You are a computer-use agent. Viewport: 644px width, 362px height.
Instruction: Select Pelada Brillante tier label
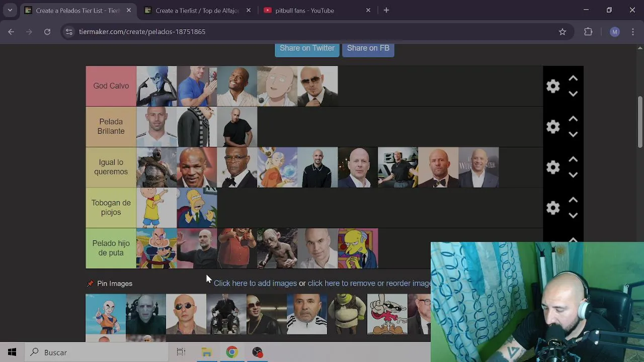[111, 127]
